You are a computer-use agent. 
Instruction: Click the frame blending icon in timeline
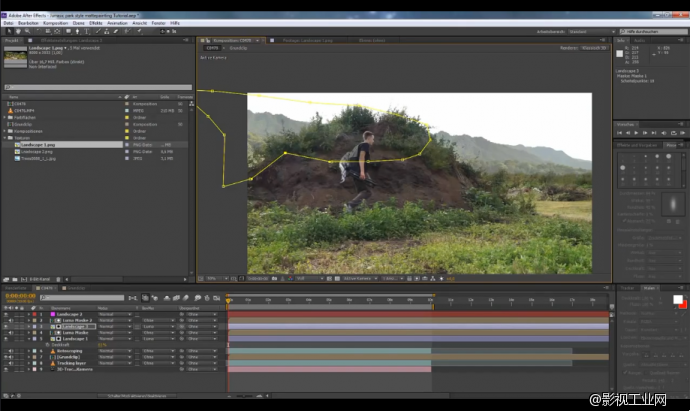tap(176, 298)
